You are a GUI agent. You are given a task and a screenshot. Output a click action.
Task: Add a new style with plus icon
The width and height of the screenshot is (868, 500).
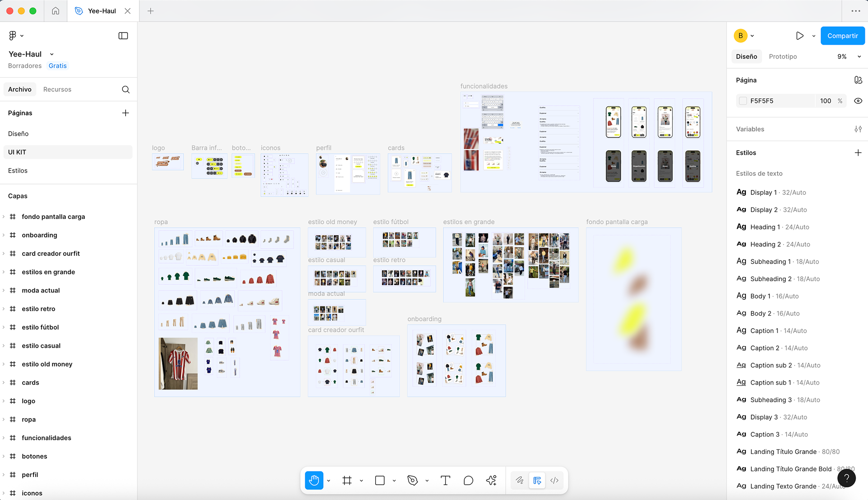pyautogui.click(x=858, y=153)
